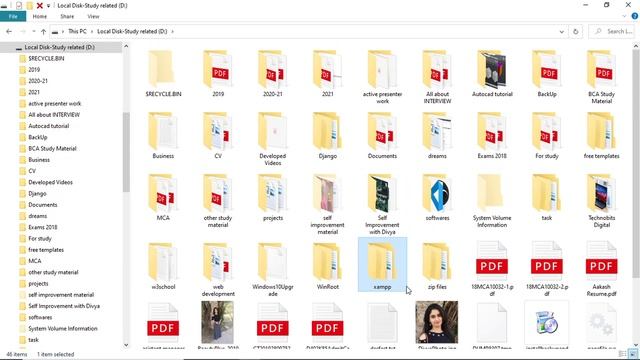Open the 2019 folder icon in main pane
Viewport: 640px width, 360px height.
pyautogui.click(x=218, y=69)
